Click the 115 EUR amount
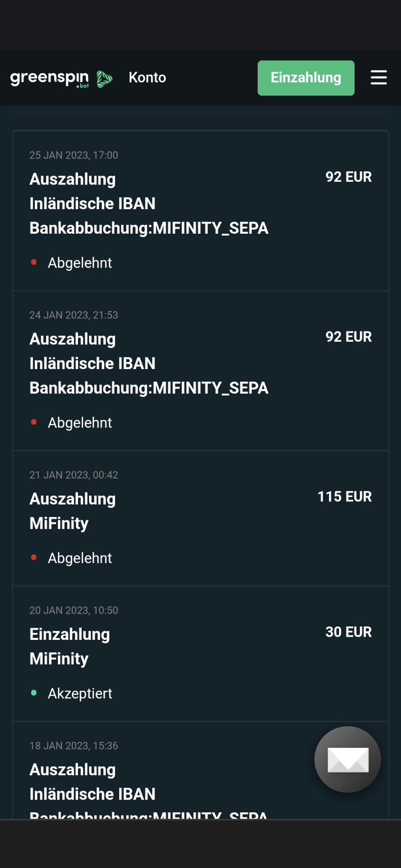Image resolution: width=401 pixels, height=868 pixels. [344, 497]
